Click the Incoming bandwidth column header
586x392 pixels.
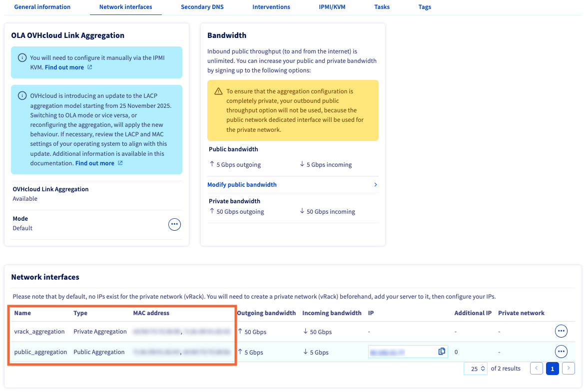pos(332,313)
